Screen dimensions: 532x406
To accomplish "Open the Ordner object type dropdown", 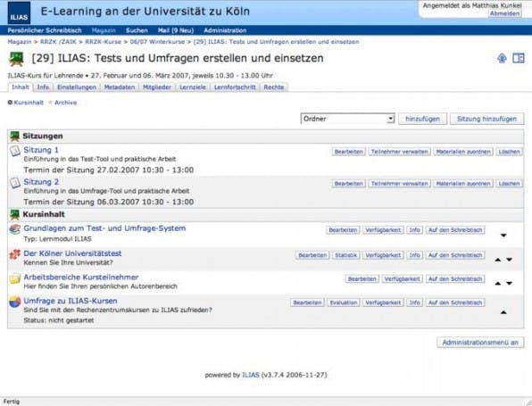I will click(x=347, y=119).
